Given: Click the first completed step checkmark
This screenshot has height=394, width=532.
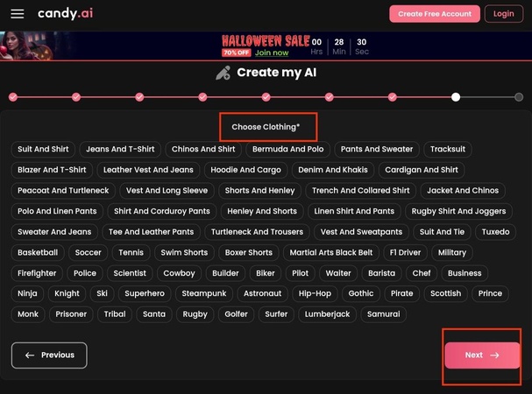Looking at the screenshot, I should 12,97.
